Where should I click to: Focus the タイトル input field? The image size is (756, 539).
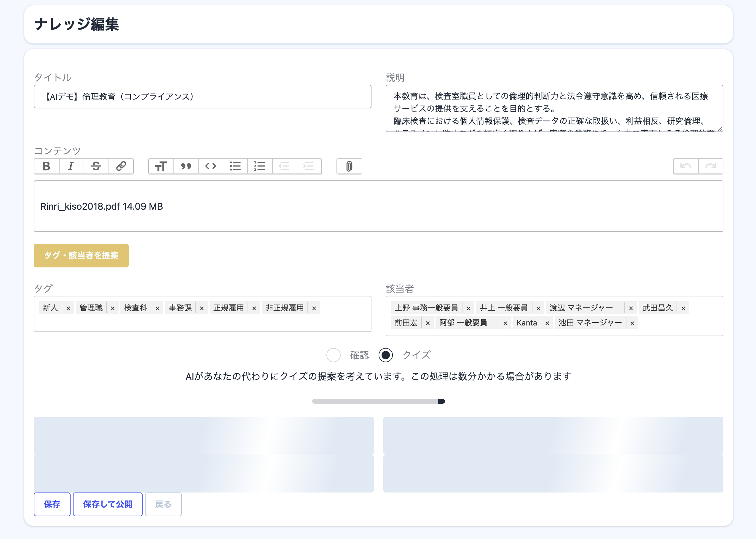(x=202, y=97)
